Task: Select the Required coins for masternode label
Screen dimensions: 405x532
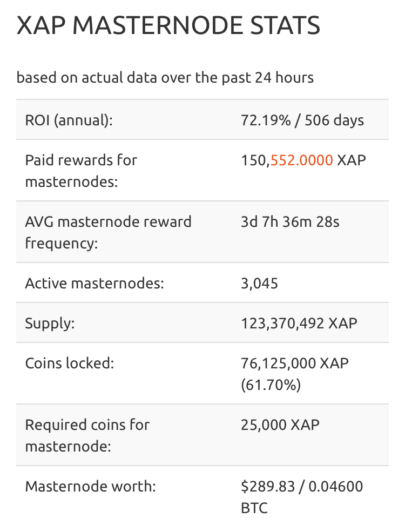Action: point(87,434)
